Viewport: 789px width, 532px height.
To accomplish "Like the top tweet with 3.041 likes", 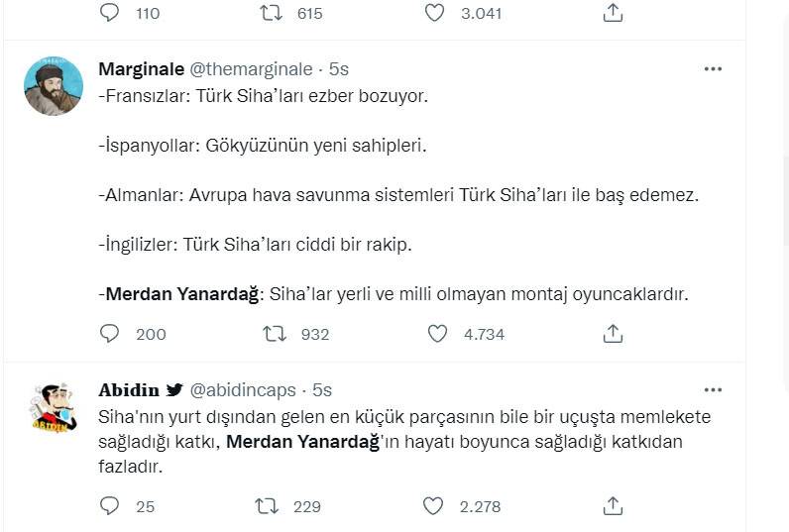I will tap(433, 13).
